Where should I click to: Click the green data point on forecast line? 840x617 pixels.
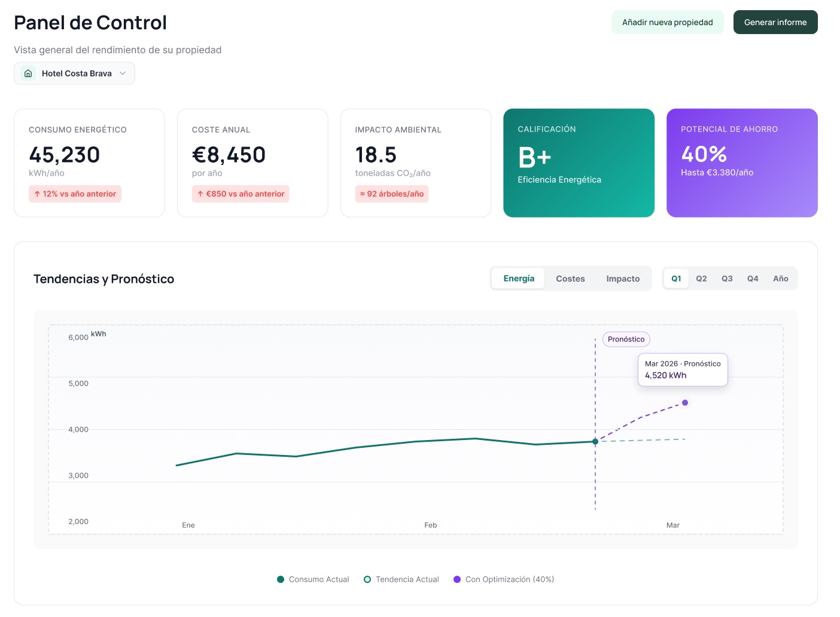coord(595,442)
